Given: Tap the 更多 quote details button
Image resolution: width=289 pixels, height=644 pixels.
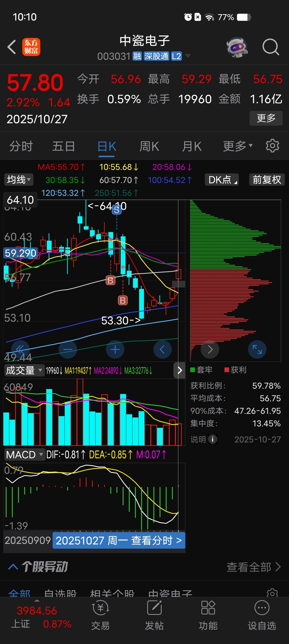Looking at the screenshot, I should coord(266,118).
